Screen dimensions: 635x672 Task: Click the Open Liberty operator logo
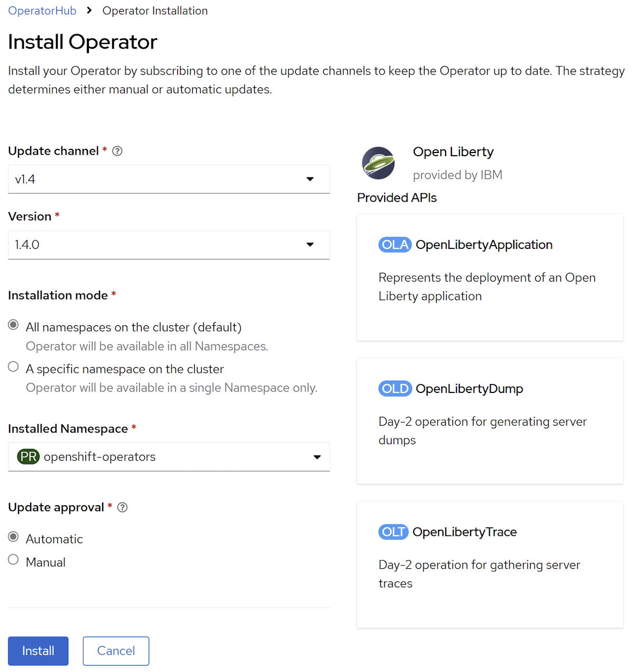click(378, 163)
